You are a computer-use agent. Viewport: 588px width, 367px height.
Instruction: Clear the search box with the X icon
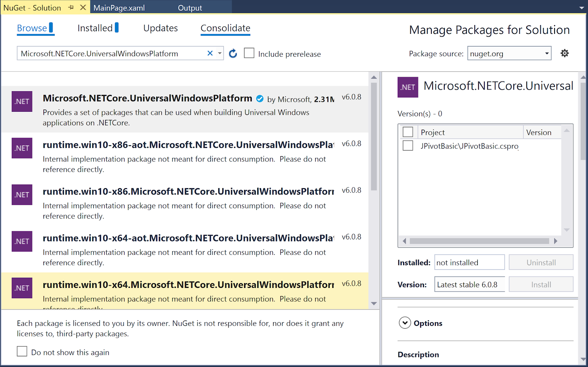tap(210, 53)
